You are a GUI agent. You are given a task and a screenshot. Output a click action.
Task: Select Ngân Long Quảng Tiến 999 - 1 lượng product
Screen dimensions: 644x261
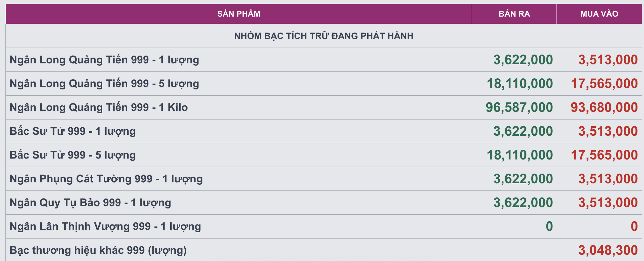pyautogui.click(x=104, y=60)
